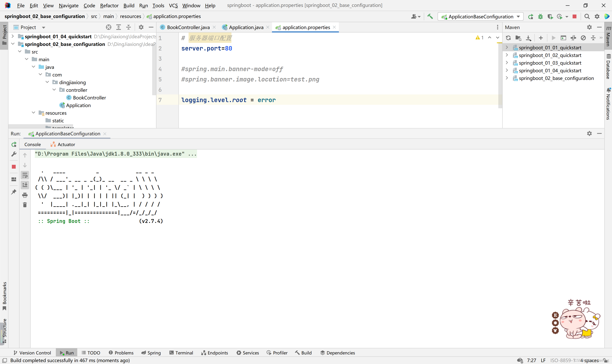
Task: Reload all Maven projects
Action: pyautogui.click(x=508, y=38)
